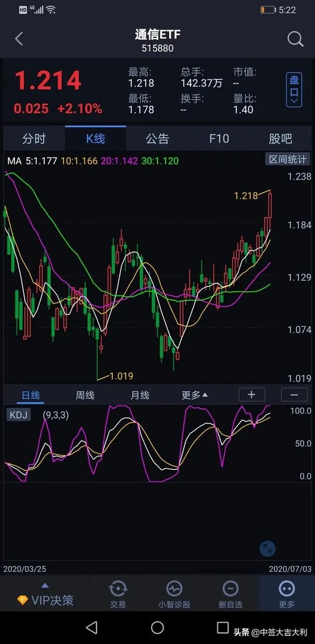
Task: Tap the 30:1.120 moving average value
Action: [160, 161]
